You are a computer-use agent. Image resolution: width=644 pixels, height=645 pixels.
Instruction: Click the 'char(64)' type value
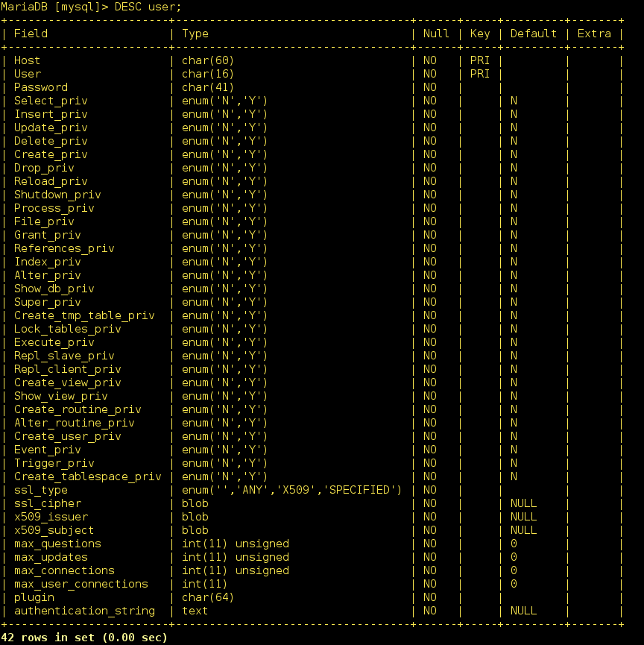208,597
